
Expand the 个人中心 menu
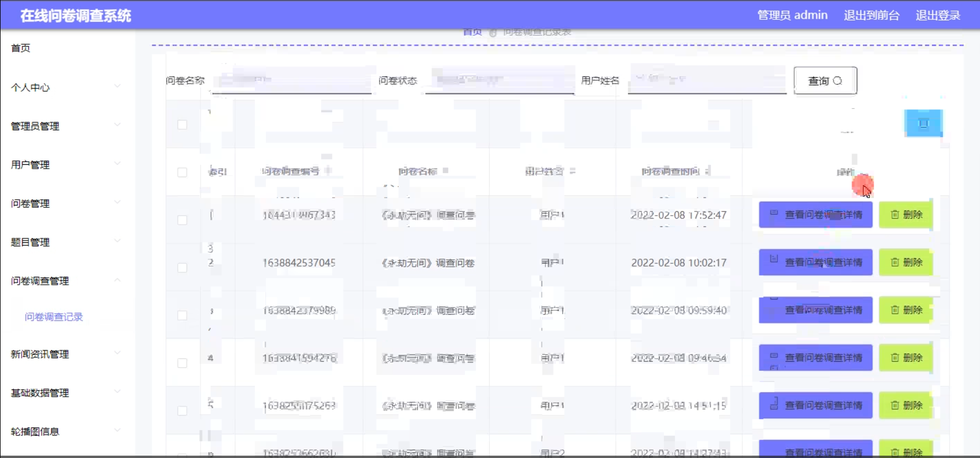(67, 87)
